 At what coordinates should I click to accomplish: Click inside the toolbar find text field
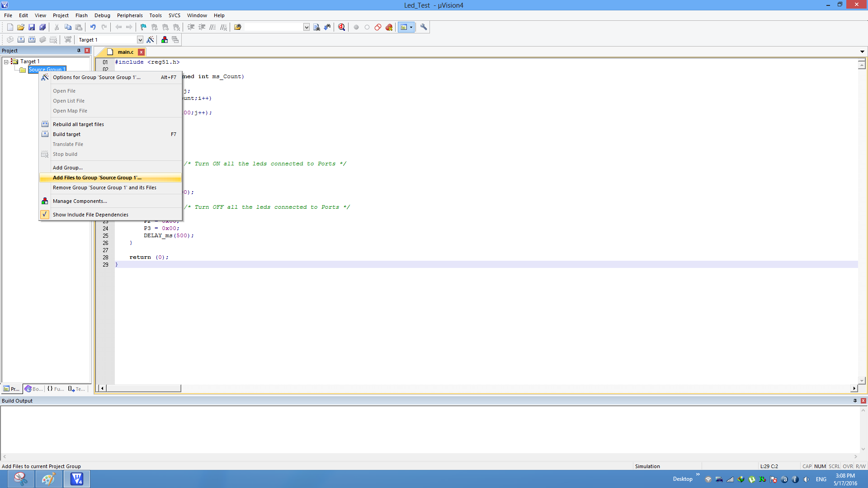click(x=274, y=27)
